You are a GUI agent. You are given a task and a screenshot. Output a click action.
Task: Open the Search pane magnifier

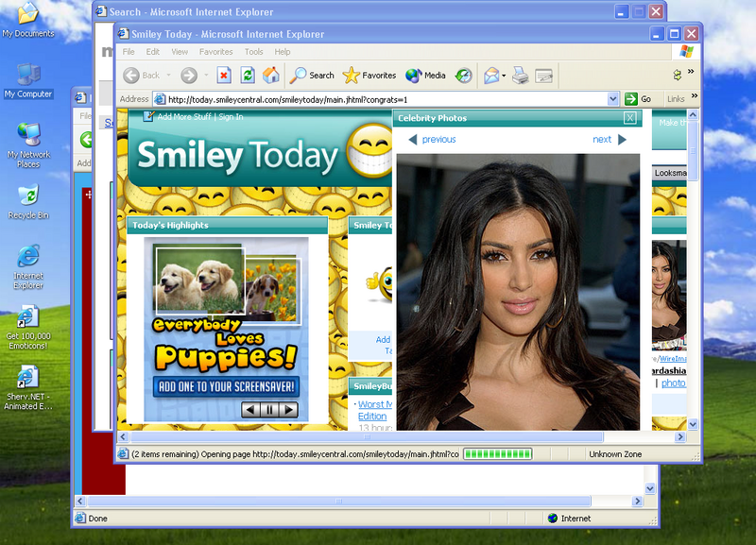(x=312, y=76)
